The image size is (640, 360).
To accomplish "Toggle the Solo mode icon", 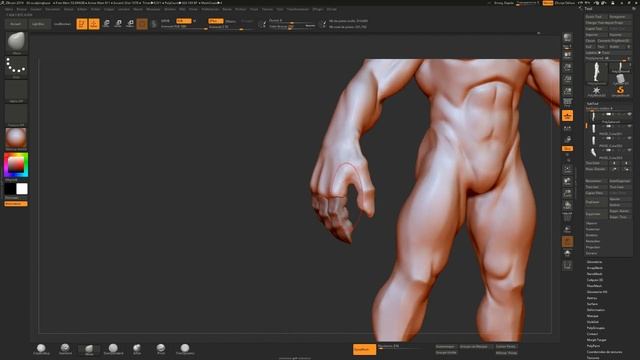I will (x=567, y=253).
